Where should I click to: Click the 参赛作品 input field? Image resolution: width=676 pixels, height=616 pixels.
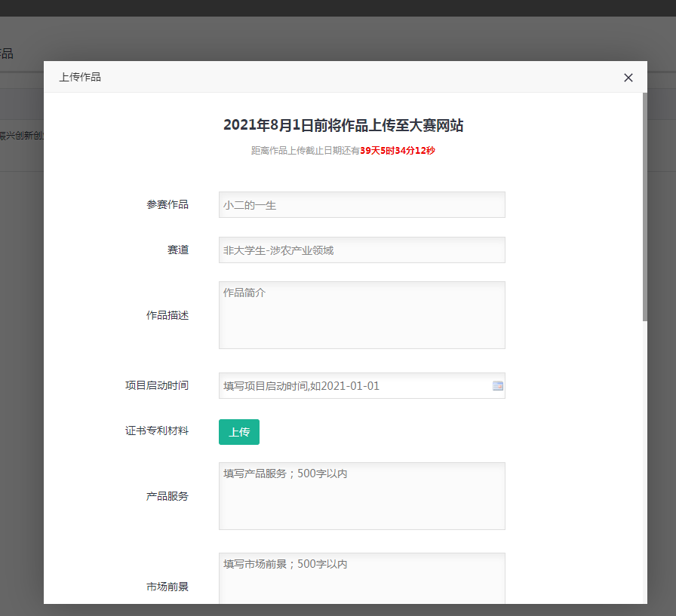pyautogui.click(x=361, y=204)
